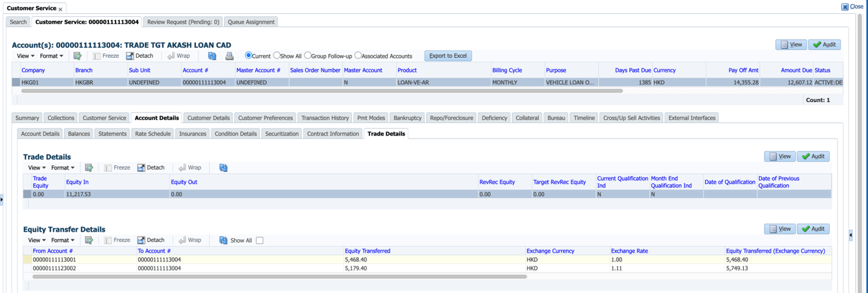Open View menu in Accounts toolbar

(x=25, y=56)
